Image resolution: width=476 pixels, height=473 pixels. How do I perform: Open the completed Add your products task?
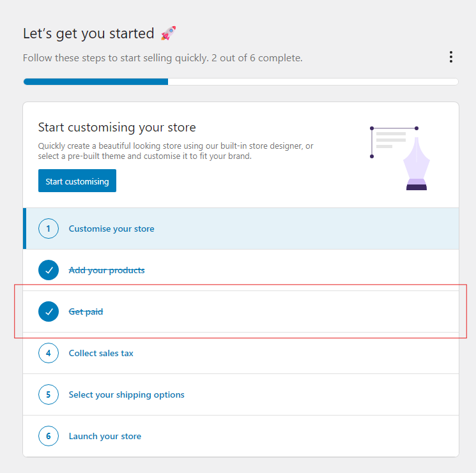tap(241, 270)
